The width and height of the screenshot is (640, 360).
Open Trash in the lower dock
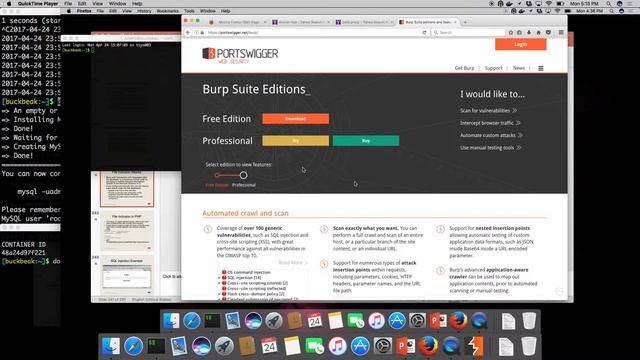[x=529, y=347]
